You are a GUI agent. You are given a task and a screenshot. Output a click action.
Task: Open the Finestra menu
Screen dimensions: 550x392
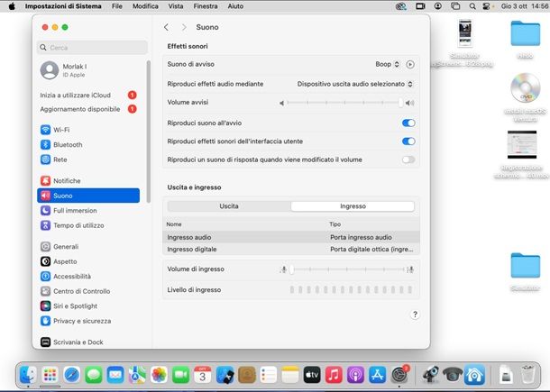coord(206,6)
